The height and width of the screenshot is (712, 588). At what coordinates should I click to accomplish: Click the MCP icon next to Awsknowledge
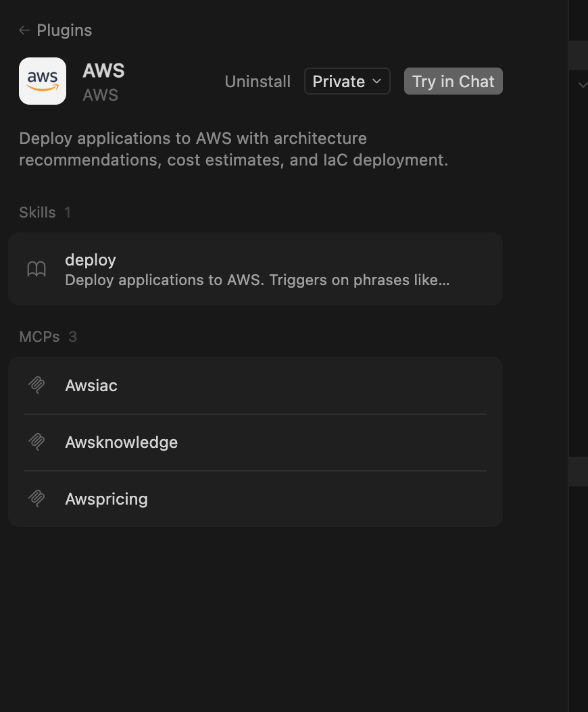click(37, 442)
